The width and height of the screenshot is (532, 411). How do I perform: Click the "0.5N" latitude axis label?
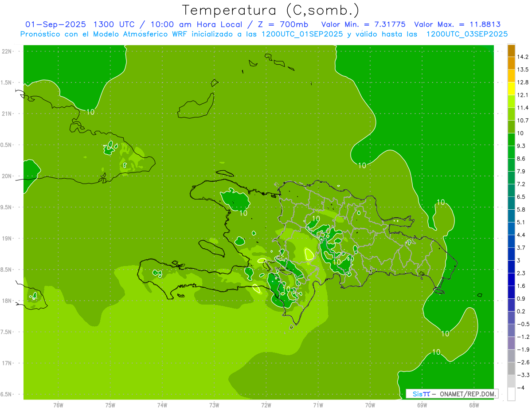(6, 145)
